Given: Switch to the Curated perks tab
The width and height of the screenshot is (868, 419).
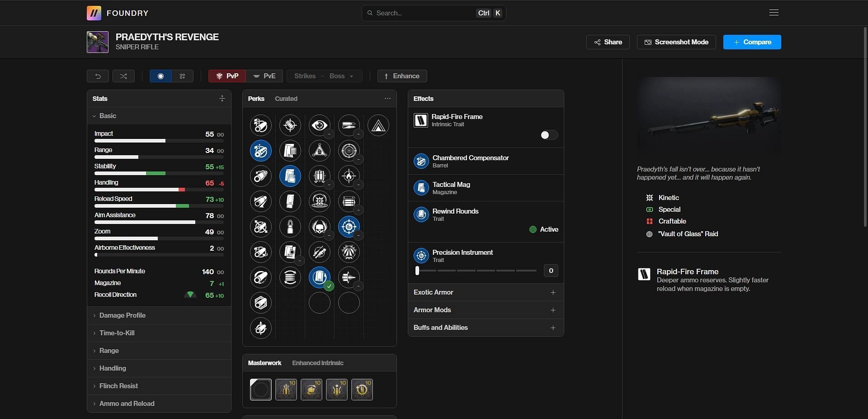Looking at the screenshot, I should 286,99.
